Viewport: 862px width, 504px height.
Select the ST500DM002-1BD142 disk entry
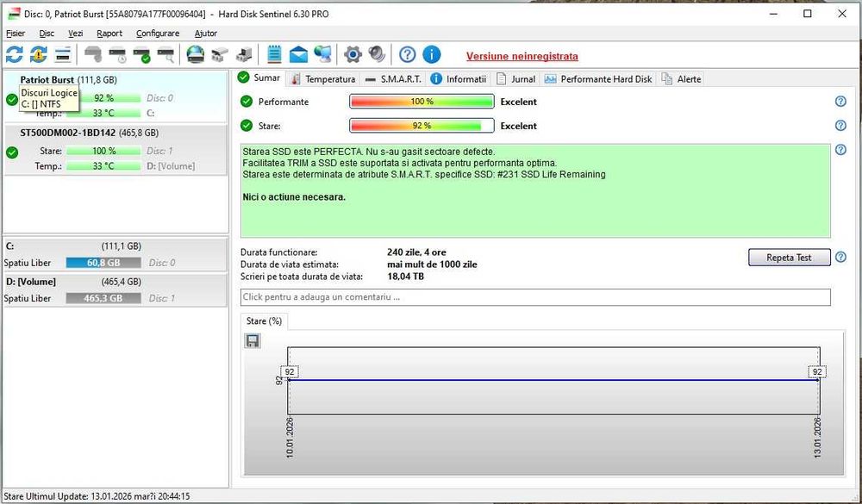tap(116, 150)
